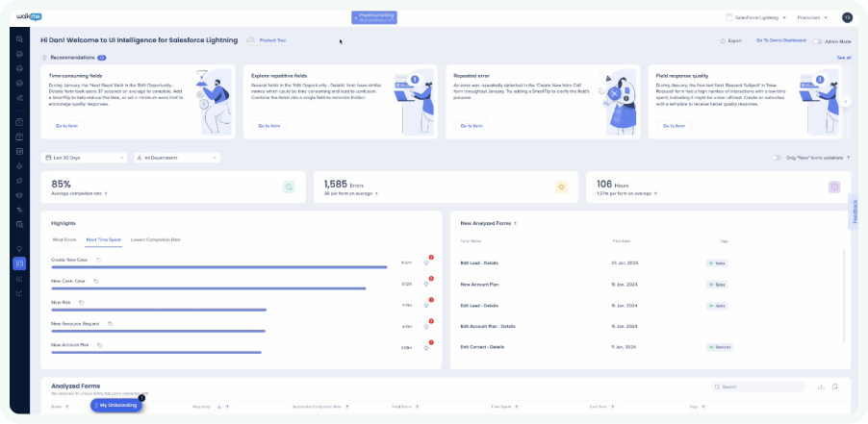This screenshot has height=424, width=868.
Task: Click the Create New Case progress bar
Action: tap(219, 267)
